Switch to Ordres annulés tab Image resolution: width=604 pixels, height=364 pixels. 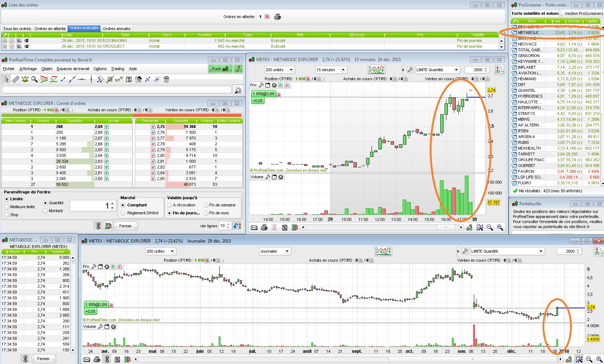pos(116,29)
